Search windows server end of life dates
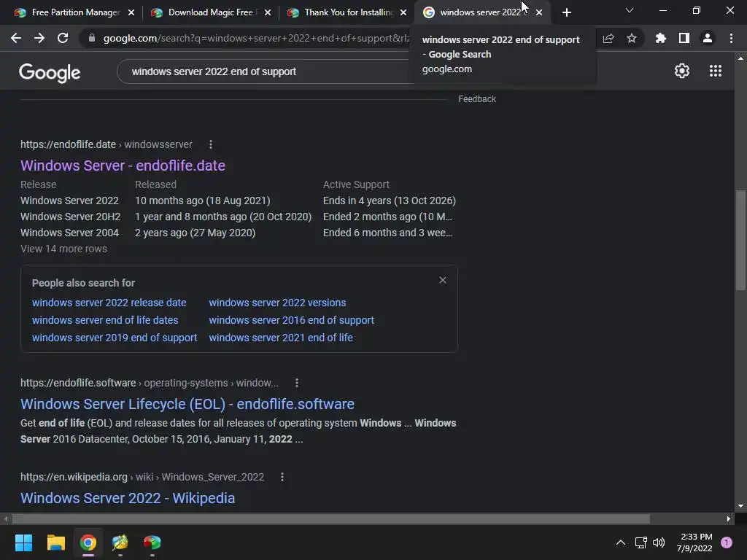The height and width of the screenshot is (560, 747). pyautogui.click(x=105, y=320)
